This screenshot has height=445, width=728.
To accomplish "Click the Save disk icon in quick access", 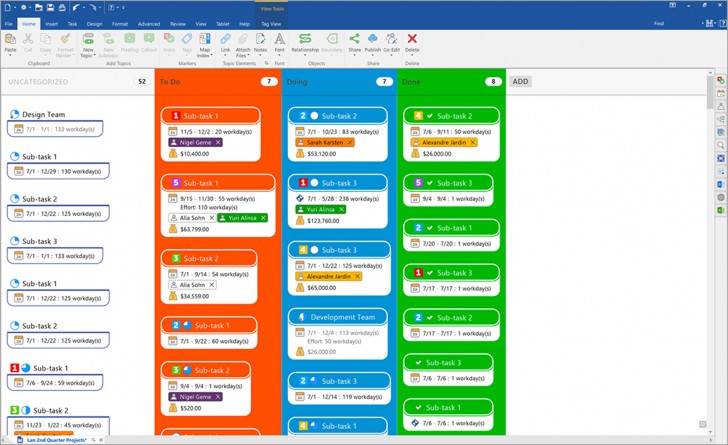I will [x=50, y=7].
